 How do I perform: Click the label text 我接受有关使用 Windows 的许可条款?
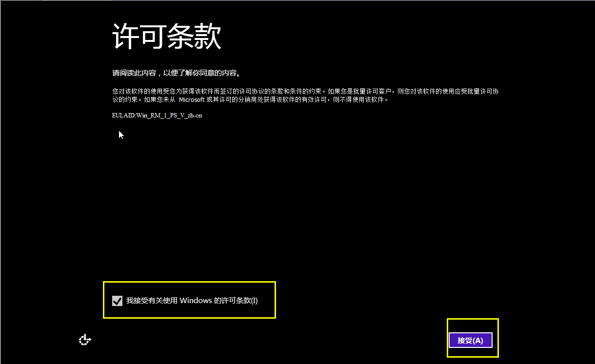[x=192, y=301]
